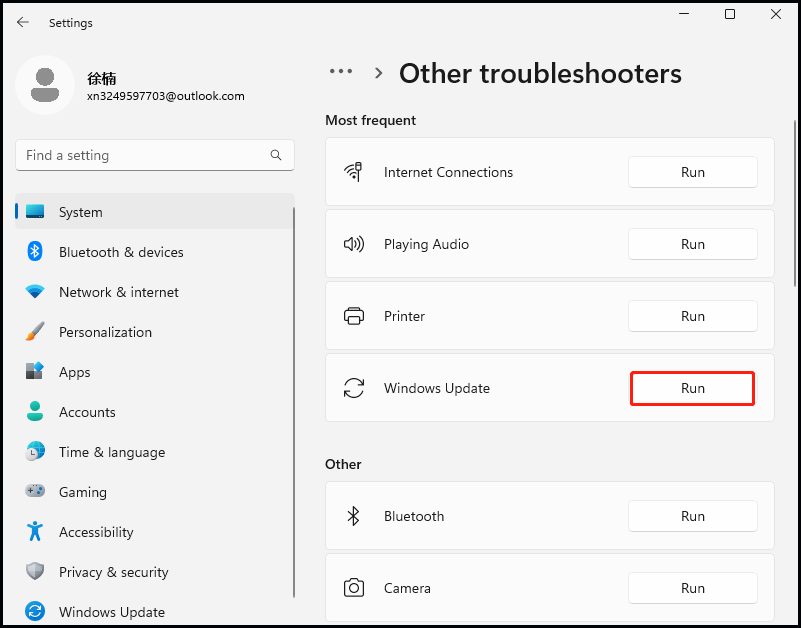Click the Camera label text
This screenshot has width=801, height=628.
coord(407,588)
